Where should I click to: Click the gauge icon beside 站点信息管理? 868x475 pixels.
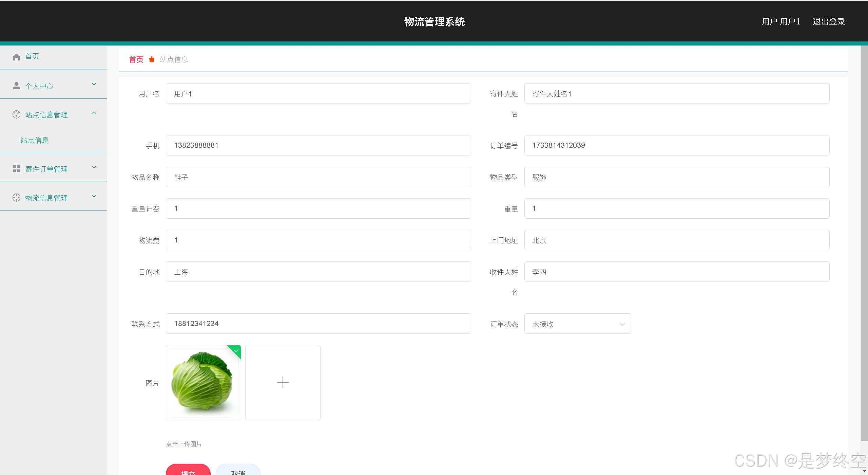(16, 115)
